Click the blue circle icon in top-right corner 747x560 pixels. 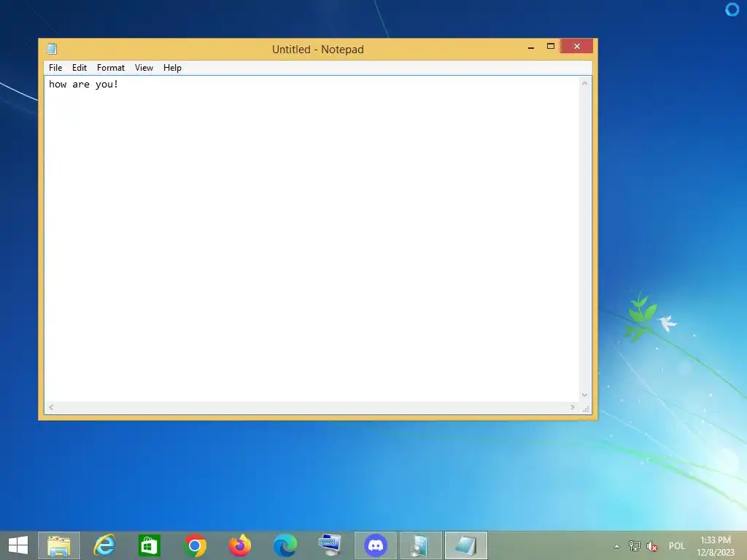[732, 9]
